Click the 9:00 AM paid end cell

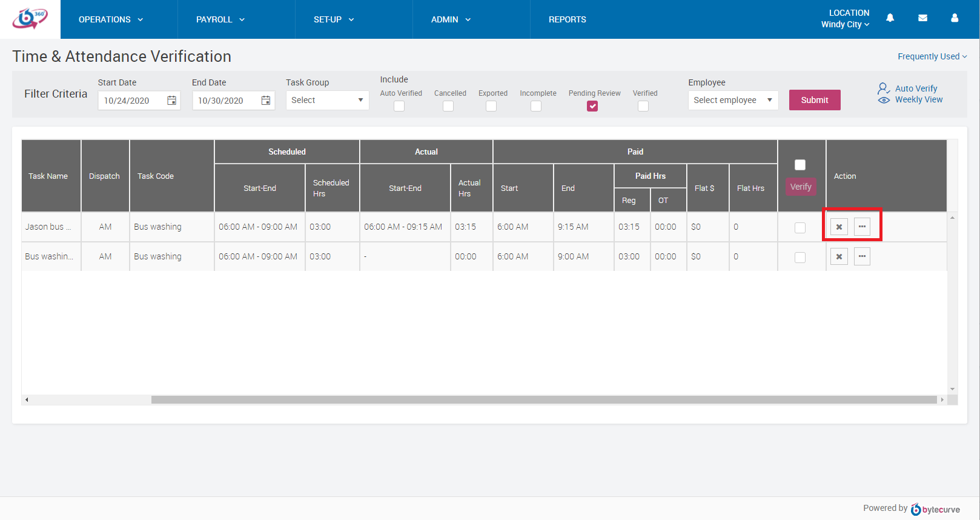(583, 256)
